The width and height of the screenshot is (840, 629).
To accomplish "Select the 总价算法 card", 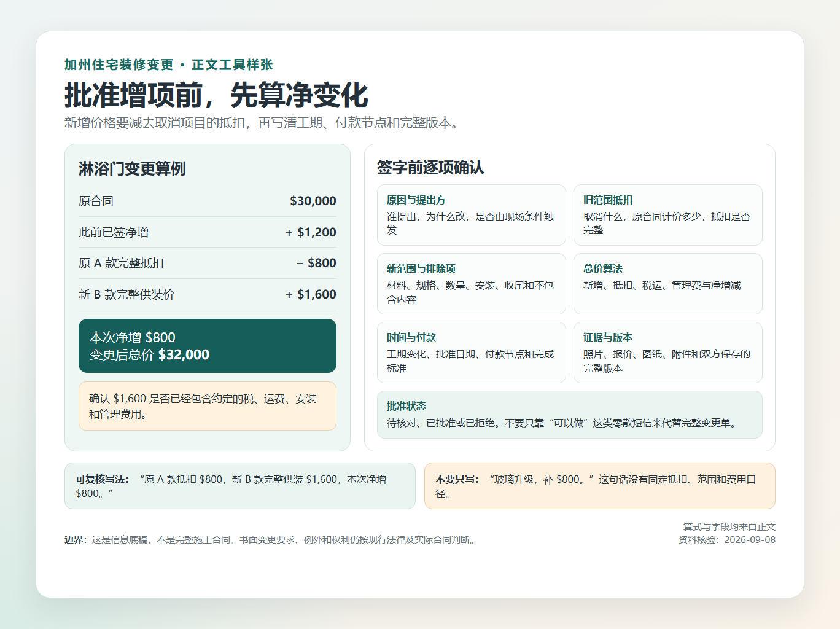I will pyautogui.click(x=668, y=284).
